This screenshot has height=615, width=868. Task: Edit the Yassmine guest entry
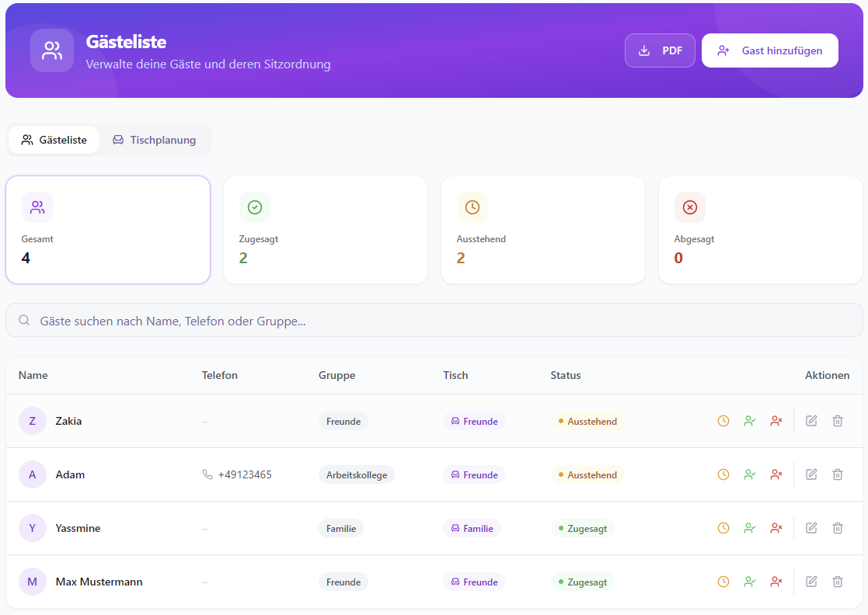(811, 528)
